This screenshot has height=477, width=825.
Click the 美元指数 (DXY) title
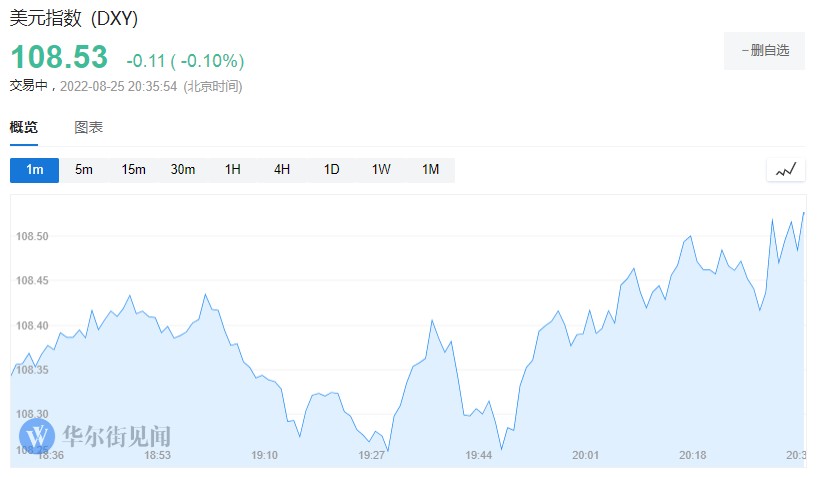(x=74, y=19)
